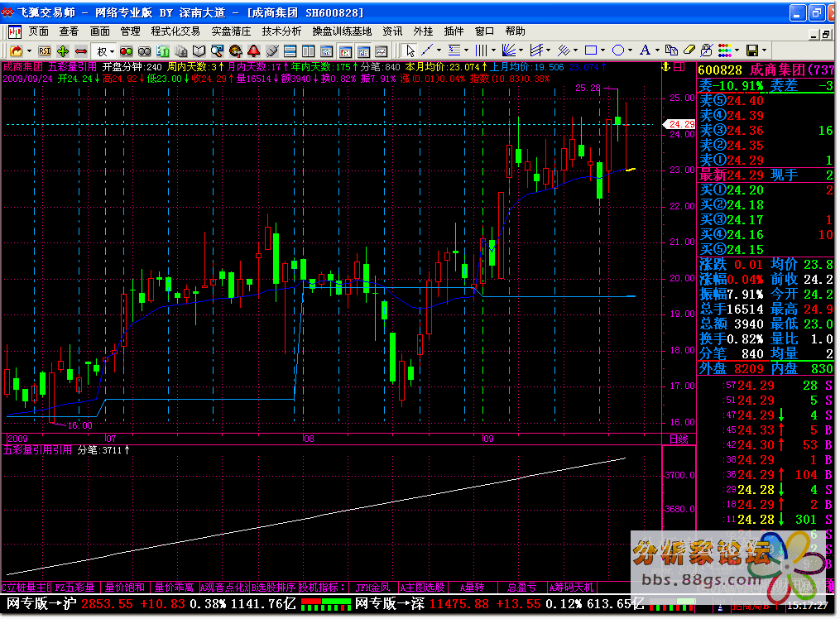Image resolution: width=840 pixels, height=619 pixels.
Task: Expand text tool A dropdown arrow
Action: coord(657,50)
